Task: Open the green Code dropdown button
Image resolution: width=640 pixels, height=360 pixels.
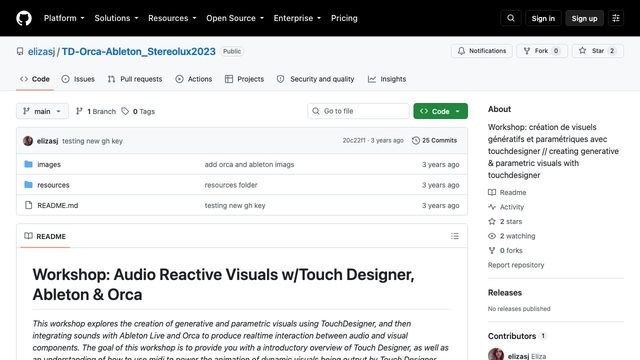Action: coord(440,111)
